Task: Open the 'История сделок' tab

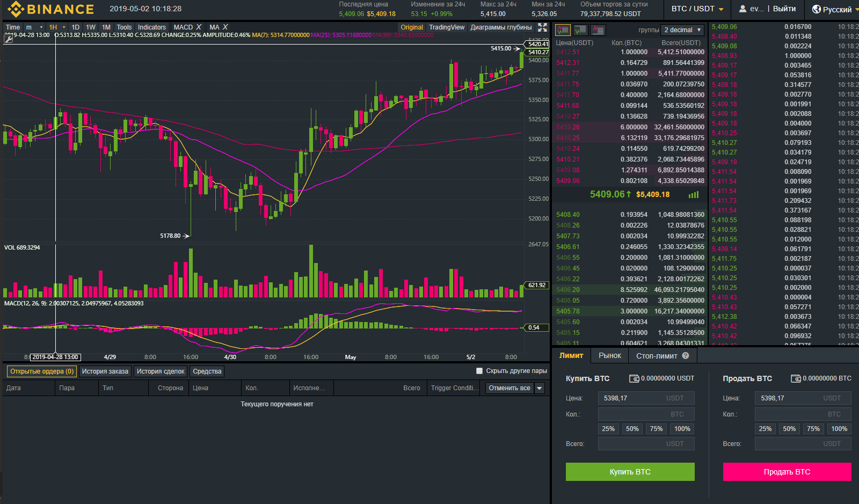Action: (161, 371)
